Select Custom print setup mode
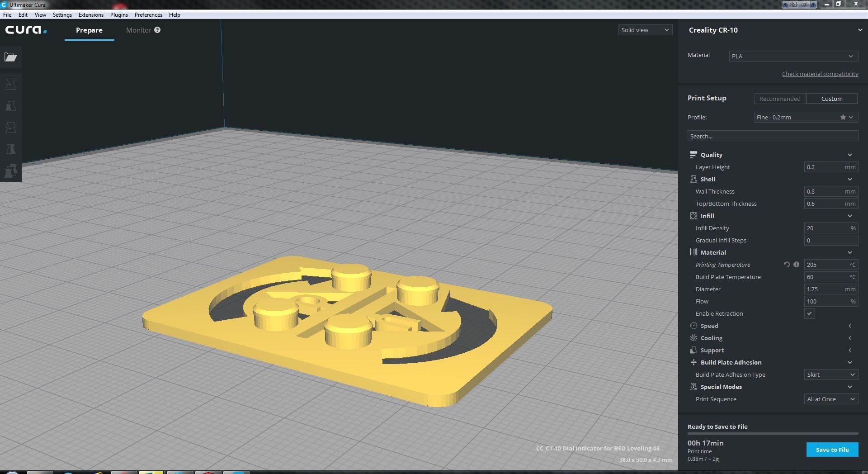 pyautogui.click(x=831, y=99)
